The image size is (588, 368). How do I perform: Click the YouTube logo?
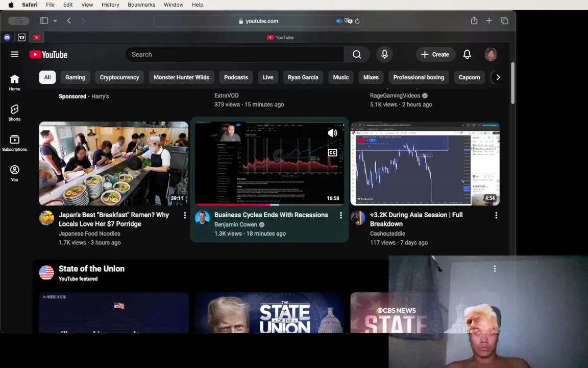[48, 55]
